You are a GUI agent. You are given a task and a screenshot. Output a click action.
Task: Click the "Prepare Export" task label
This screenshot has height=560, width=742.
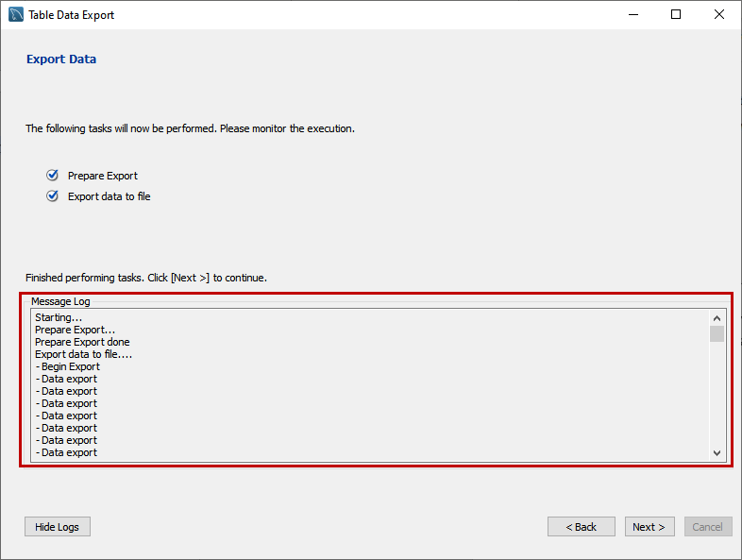coord(103,176)
